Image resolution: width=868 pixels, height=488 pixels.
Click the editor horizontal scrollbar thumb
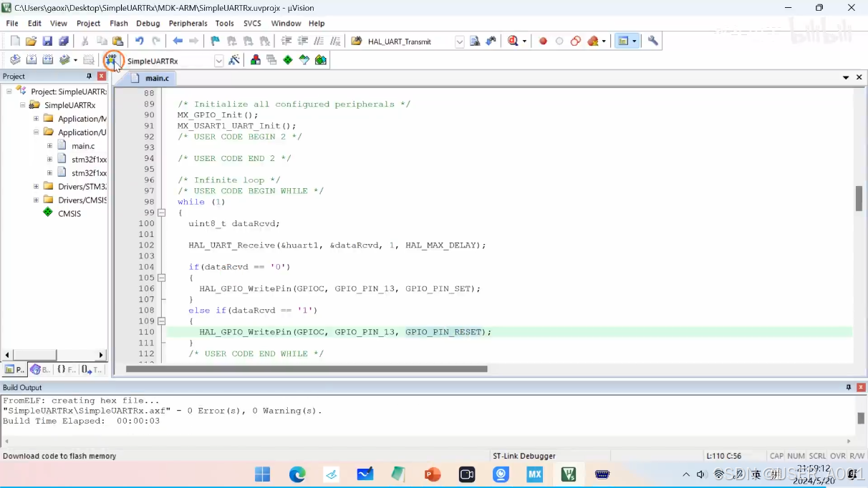tap(307, 369)
